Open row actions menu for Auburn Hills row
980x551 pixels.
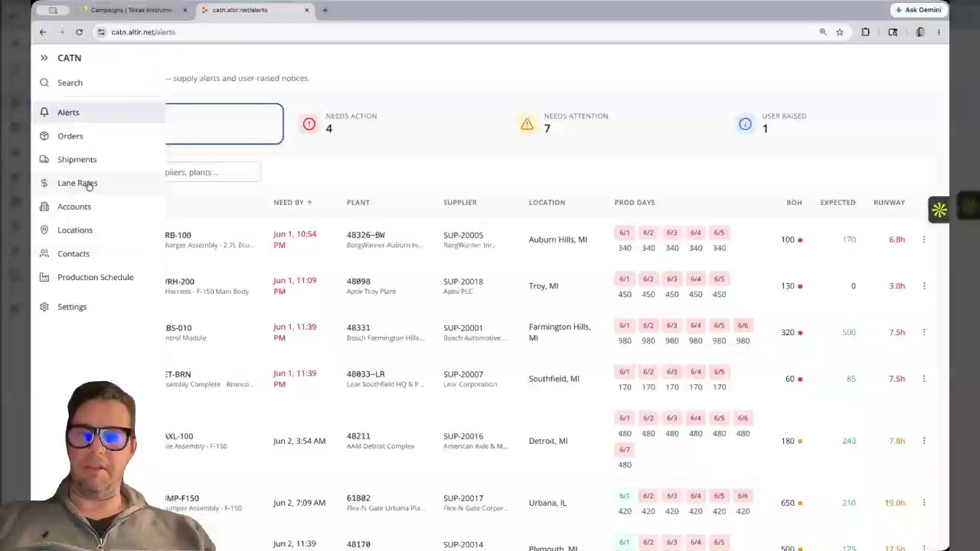pyautogui.click(x=923, y=240)
